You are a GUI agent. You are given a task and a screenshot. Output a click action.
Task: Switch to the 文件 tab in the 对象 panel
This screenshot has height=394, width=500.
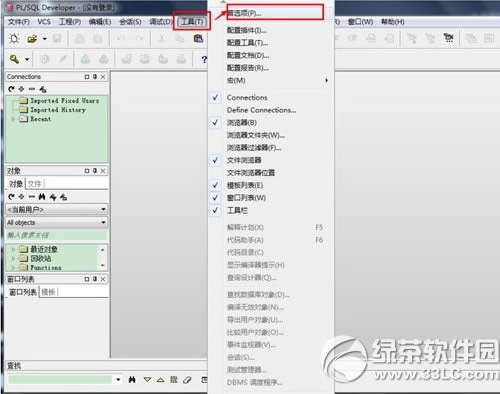point(35,184)
